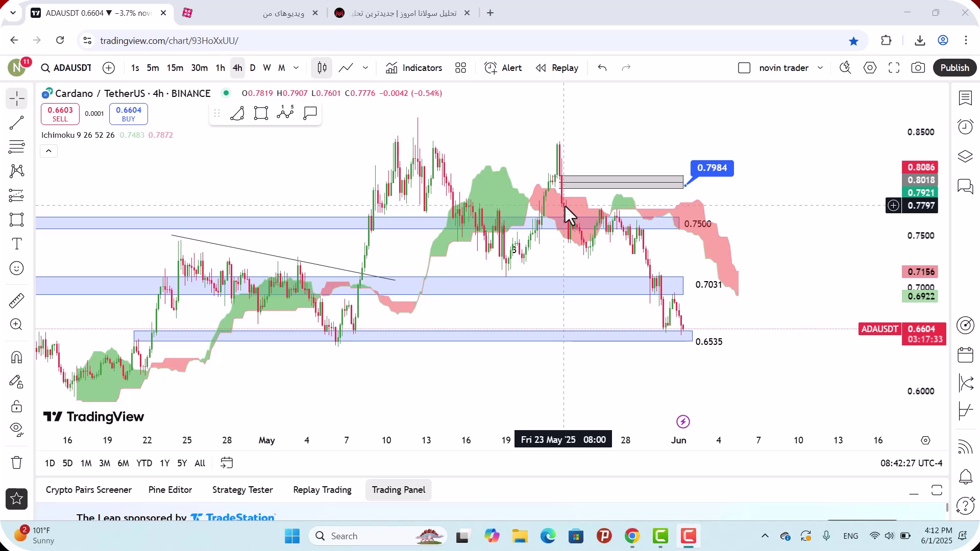980x551 pixels.
Task: Select the trend line drawing tool
Action: pyautogui.click(x=16, y=122)
